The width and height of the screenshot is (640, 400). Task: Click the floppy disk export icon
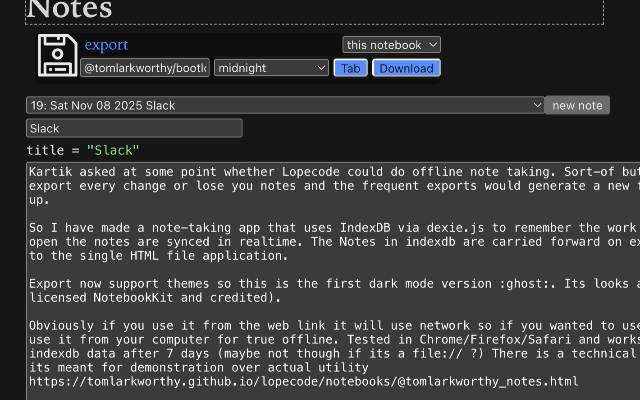57,55
